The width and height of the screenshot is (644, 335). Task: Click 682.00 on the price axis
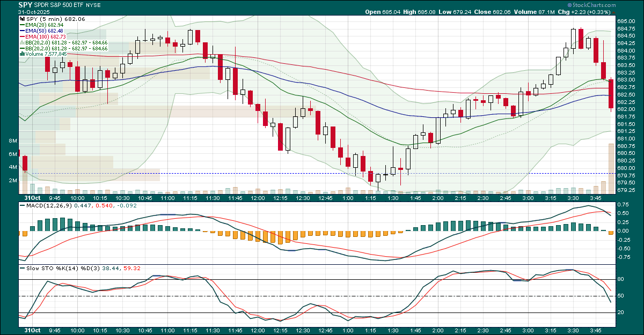pyautogui.click(x=625, y=109)
